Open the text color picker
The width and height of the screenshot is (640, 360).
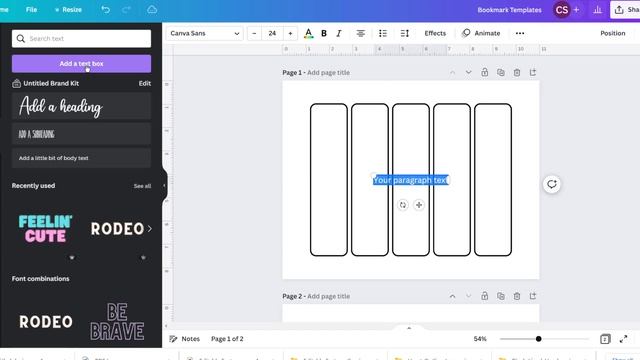pos(309,33)
